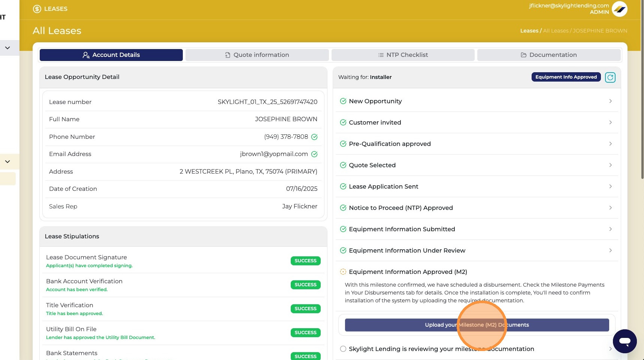Click the refresh status icon button
The image size is (644, 360).
610,77
